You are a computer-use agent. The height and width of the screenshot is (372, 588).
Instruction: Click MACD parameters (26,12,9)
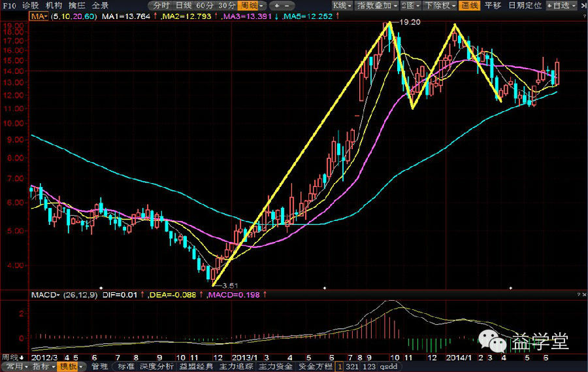click(80, 295)
